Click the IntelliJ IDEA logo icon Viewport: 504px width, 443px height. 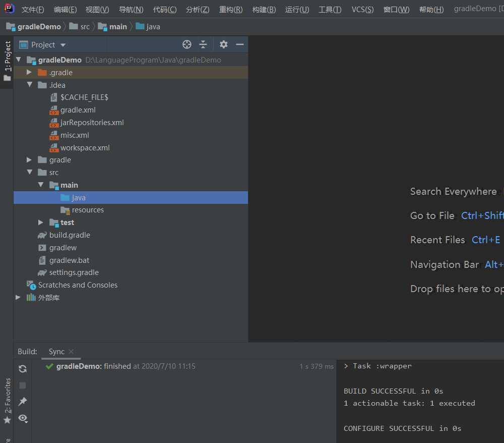coord(9,9)
